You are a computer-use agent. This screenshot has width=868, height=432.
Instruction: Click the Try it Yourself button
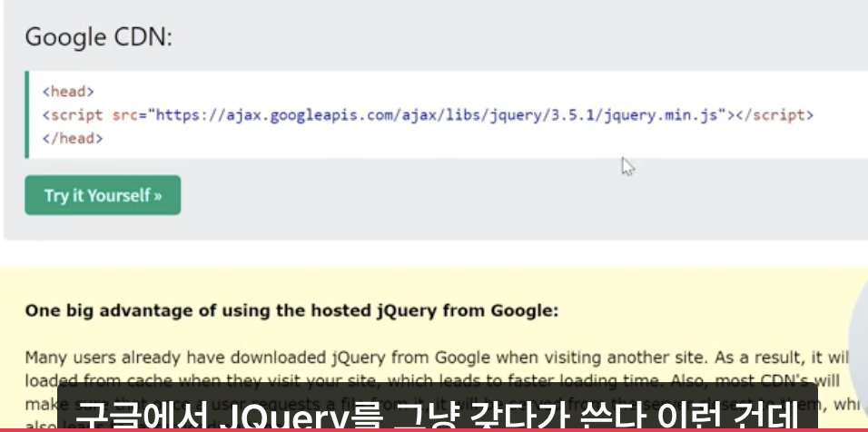coord(103,195)
